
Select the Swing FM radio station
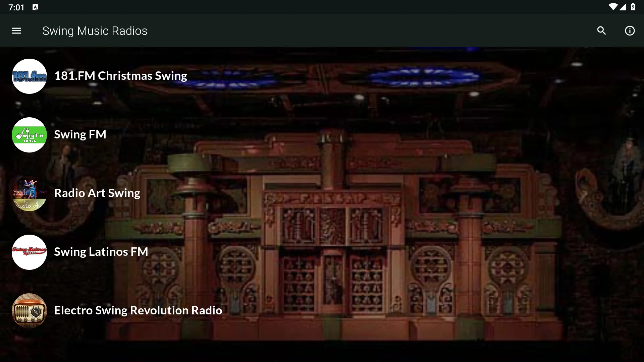coord(80,134)
